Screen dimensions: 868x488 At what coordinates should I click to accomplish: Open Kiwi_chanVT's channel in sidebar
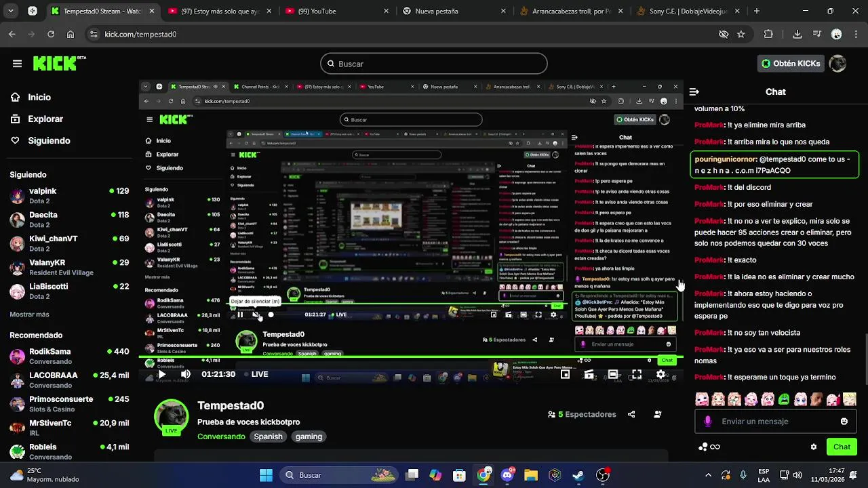click(x=69, y=243)
